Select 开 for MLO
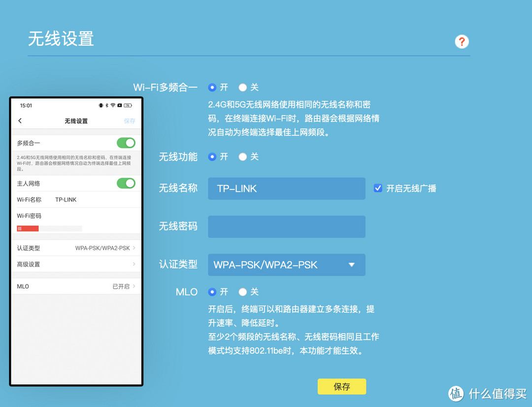This screenshot has height=407, width=532. 212,292
